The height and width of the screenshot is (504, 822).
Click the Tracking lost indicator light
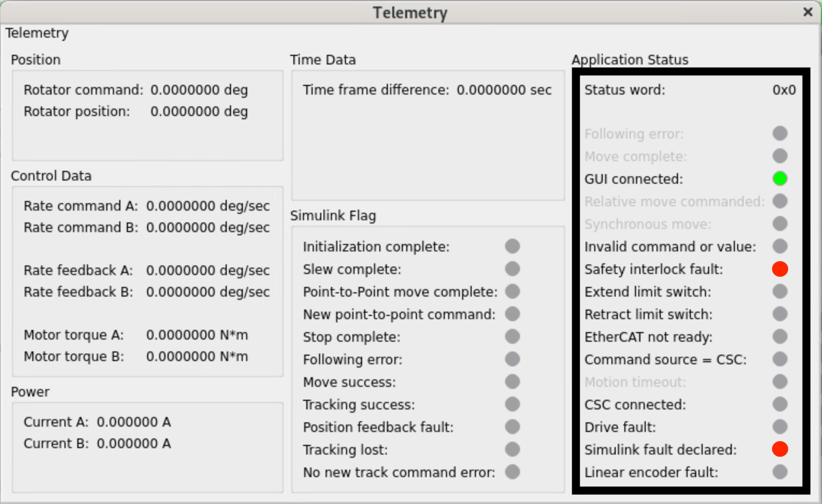pos(513,449)
